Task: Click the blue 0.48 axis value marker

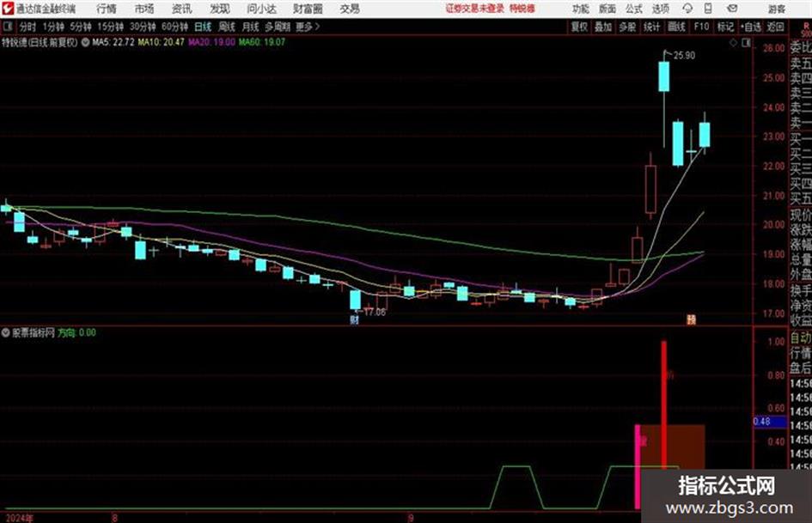Action: 770,422
